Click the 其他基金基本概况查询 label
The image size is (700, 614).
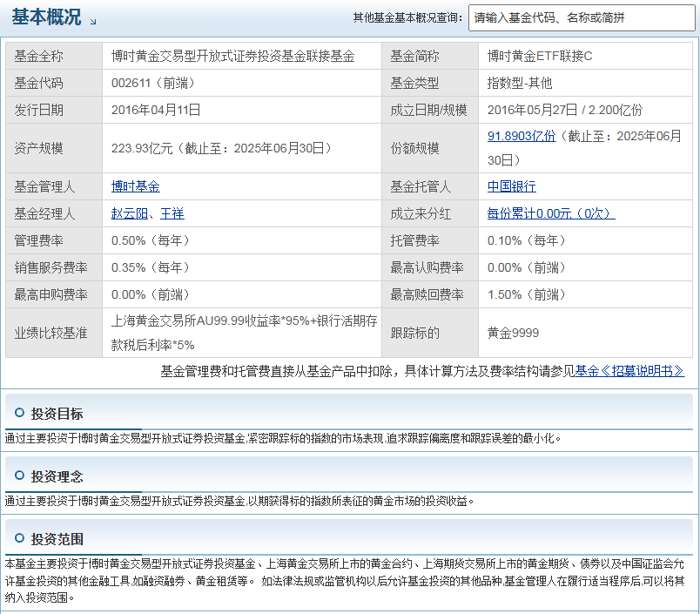click(407, 18)
